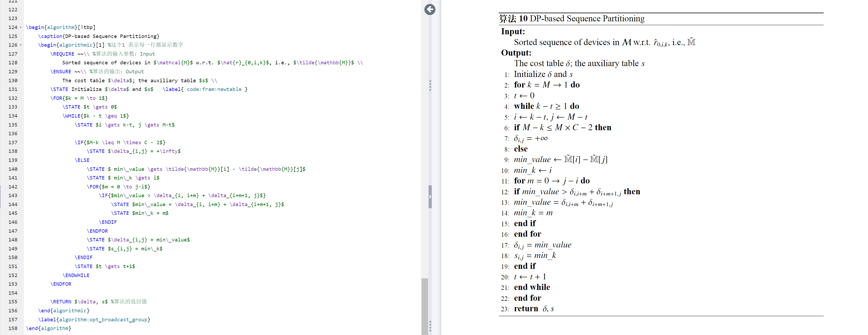Click line number 143 in the gutter
Screen dimensions: 868x335
point(13,195)
